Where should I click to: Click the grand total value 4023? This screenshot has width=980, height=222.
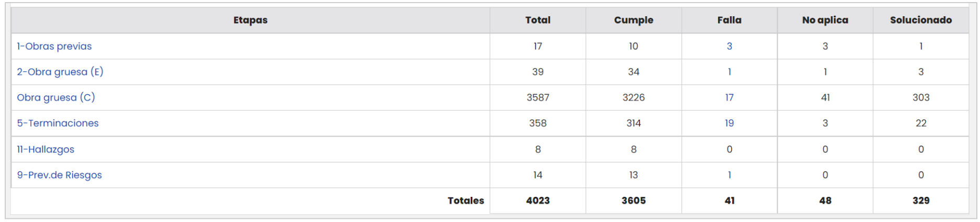pos(538,201)
